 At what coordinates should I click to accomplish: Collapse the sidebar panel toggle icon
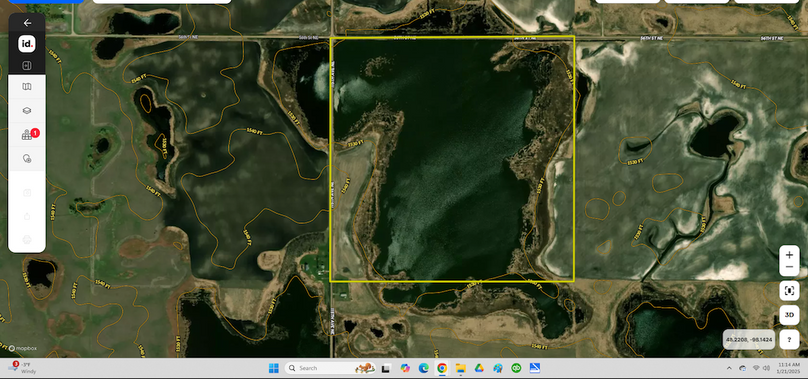27,65
